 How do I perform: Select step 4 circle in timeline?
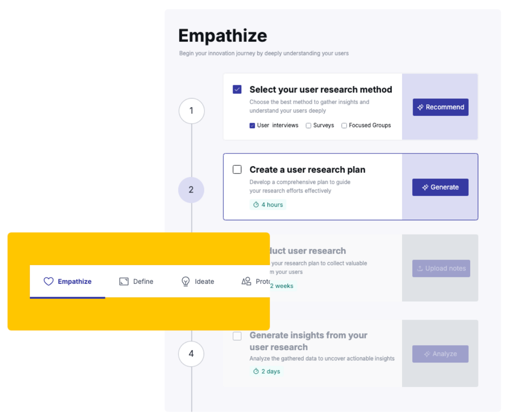tap(191, 354)
